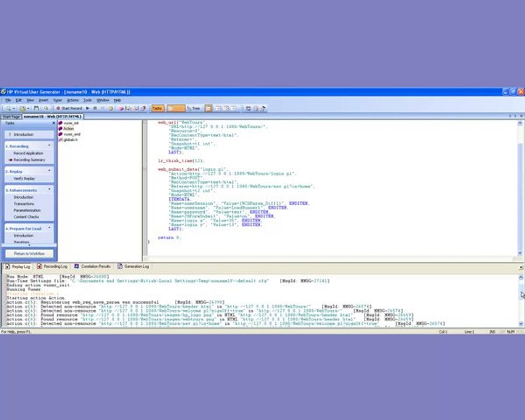Open the Insert menu
Screen dimensions: 525x420
[44, 100]
